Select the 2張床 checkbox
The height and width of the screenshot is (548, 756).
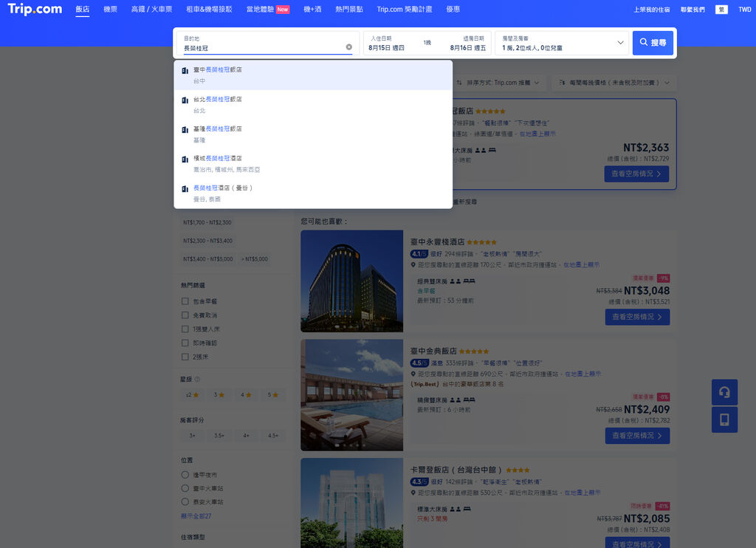pyautogui.click(x=185, y=357)
